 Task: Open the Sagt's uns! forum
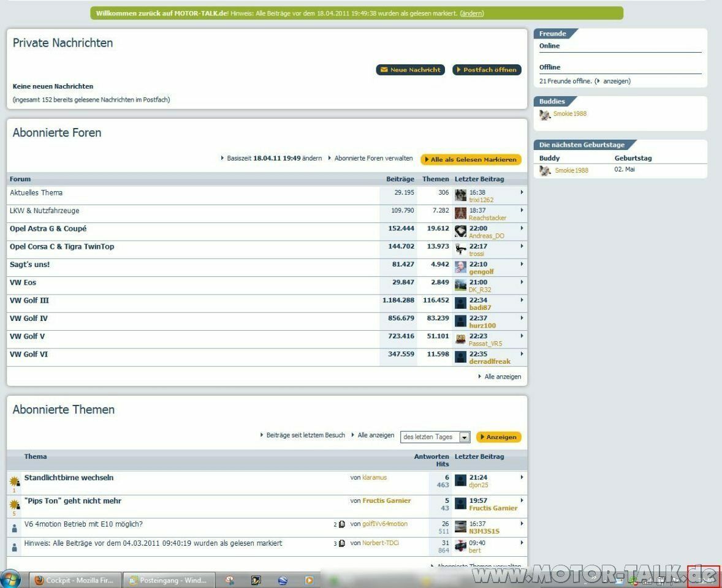29,265
